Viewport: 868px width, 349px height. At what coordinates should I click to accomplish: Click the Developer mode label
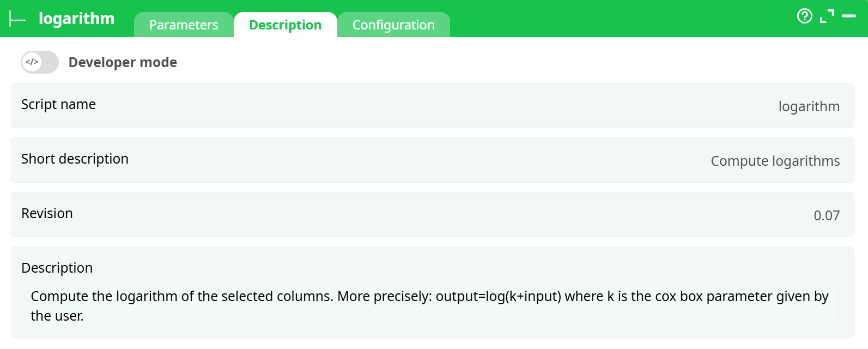(123, 62)
